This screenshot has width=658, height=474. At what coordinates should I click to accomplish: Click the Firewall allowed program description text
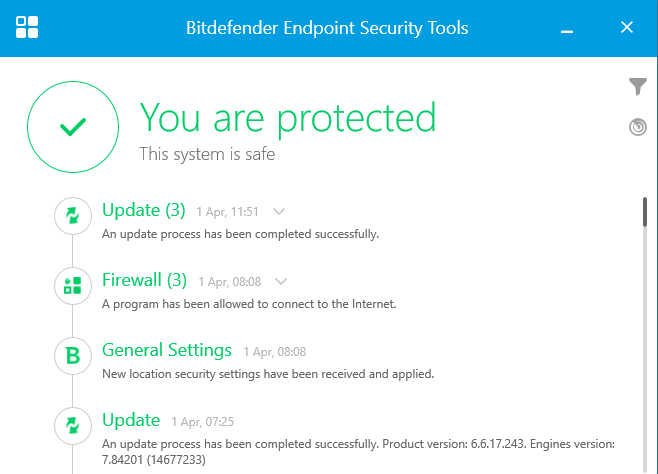(250, 304)
